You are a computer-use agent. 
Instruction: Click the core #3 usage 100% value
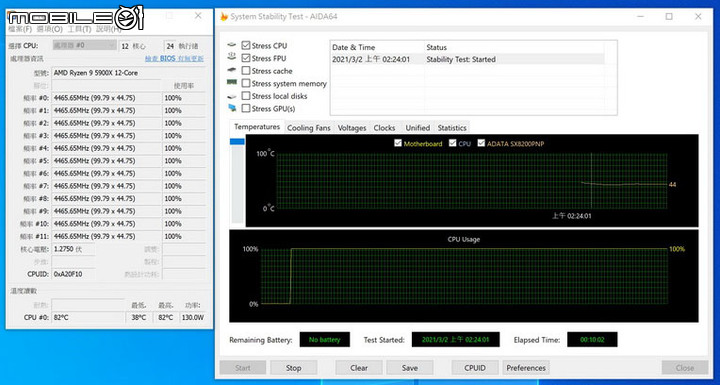coord(184,136)
